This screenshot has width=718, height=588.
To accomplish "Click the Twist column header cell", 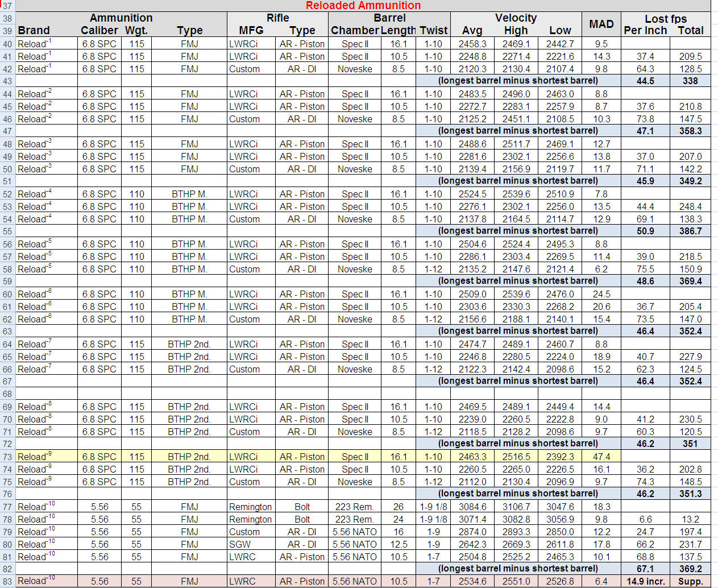I will 433,31.
